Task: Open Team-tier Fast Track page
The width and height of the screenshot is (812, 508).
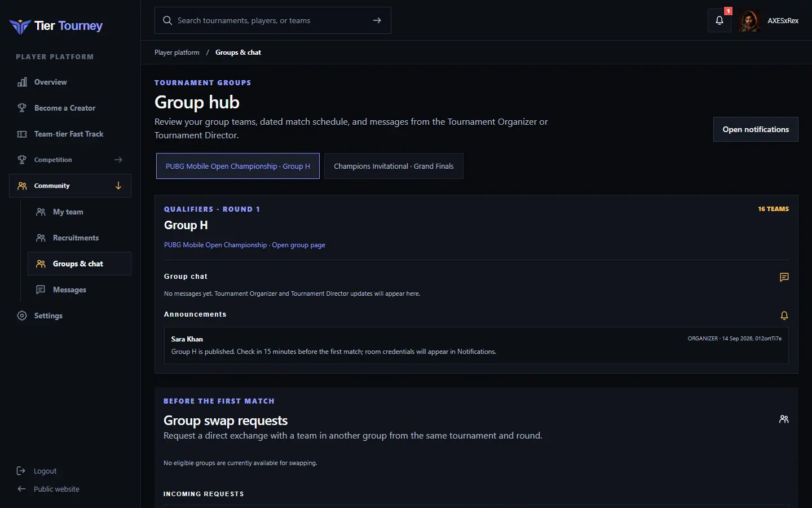Action: 69,134
